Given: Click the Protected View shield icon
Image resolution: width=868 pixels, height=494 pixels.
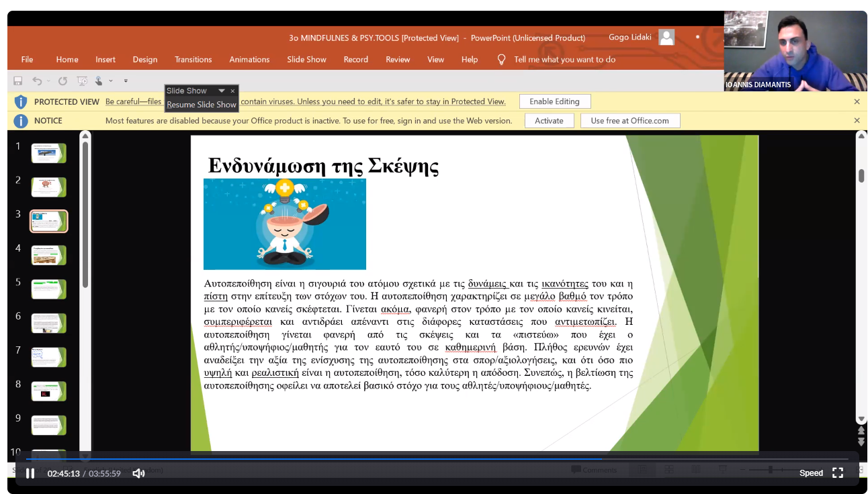Looking at the screenshot, I should 21,101.
